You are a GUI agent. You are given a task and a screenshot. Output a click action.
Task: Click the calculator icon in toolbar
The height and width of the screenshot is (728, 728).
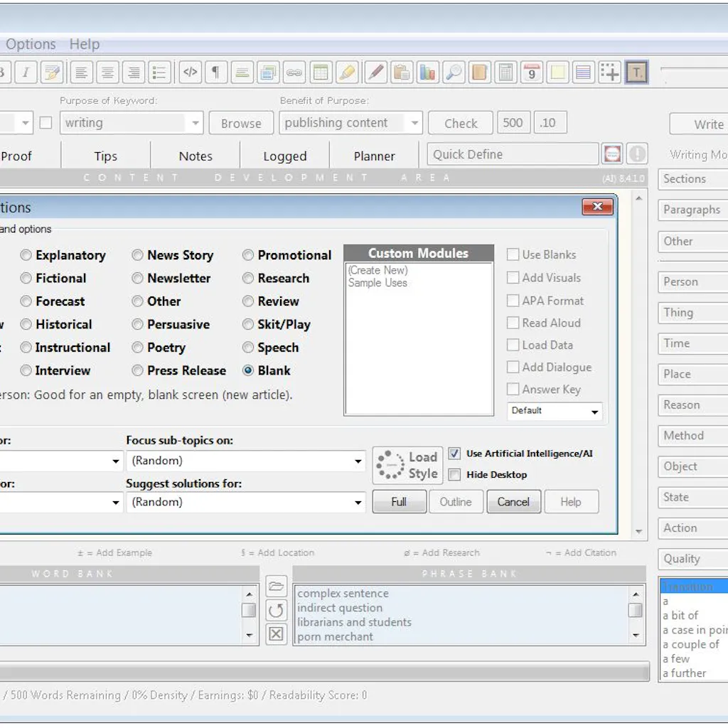point(505,72)
